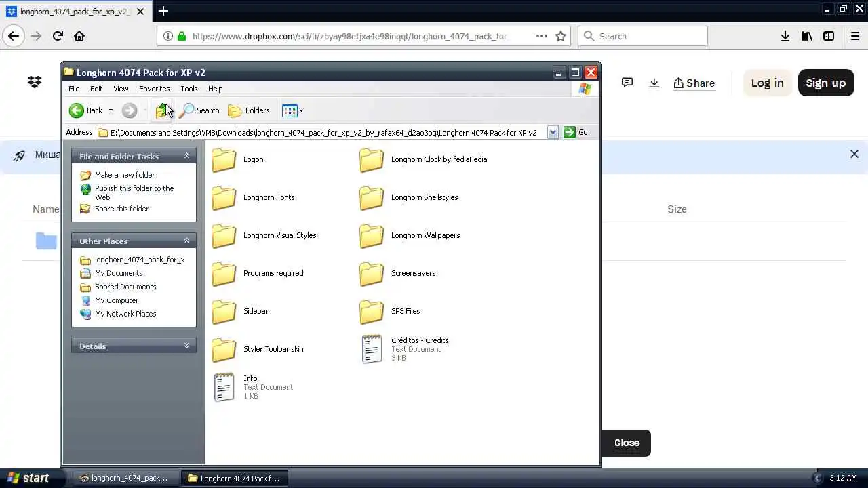Screen dimensions: 868x488
Task: Click the browser back arrow
Action: click(14, 36)
